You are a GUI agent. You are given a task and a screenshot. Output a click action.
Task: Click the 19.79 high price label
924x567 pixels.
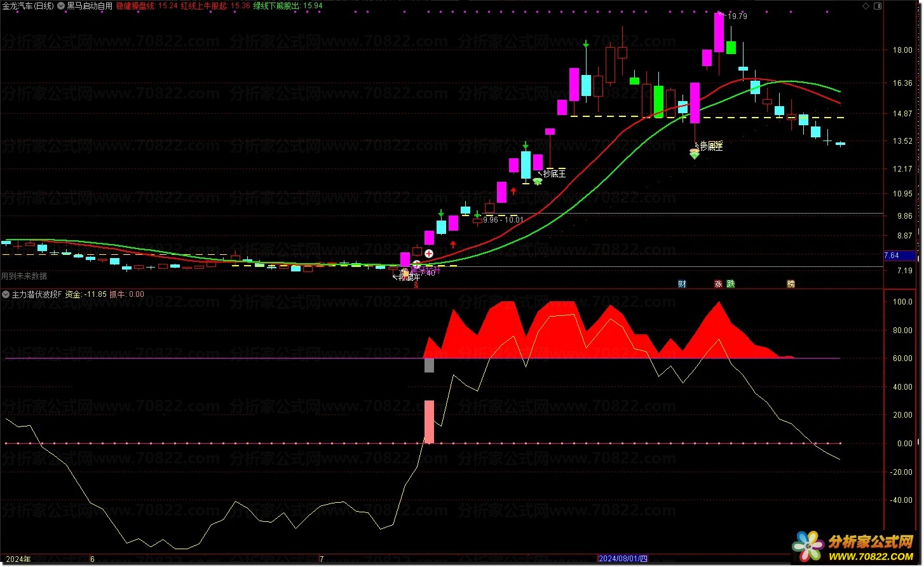737,17
